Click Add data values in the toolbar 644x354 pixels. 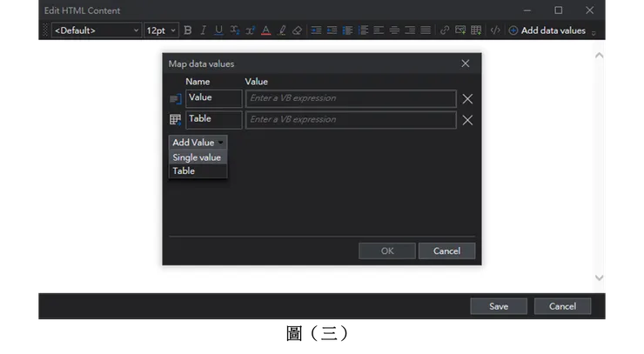pos(547,30)
